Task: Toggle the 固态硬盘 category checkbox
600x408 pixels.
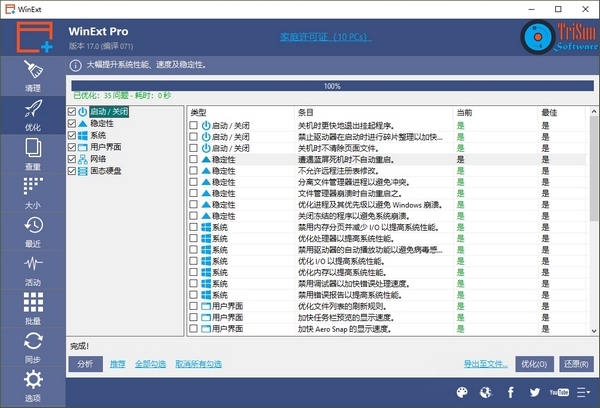Action: (x=72, y=171)
